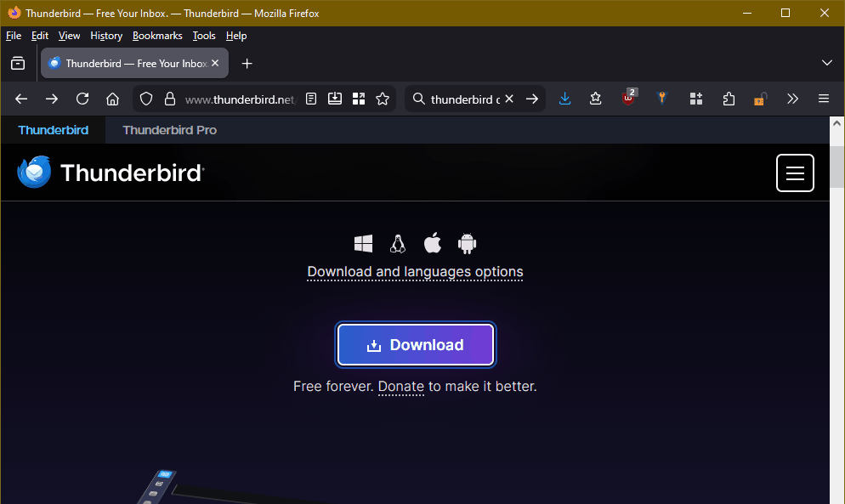Switch to Thunderbird Pro site tab
Screen dimensions: 845x504
170,130
